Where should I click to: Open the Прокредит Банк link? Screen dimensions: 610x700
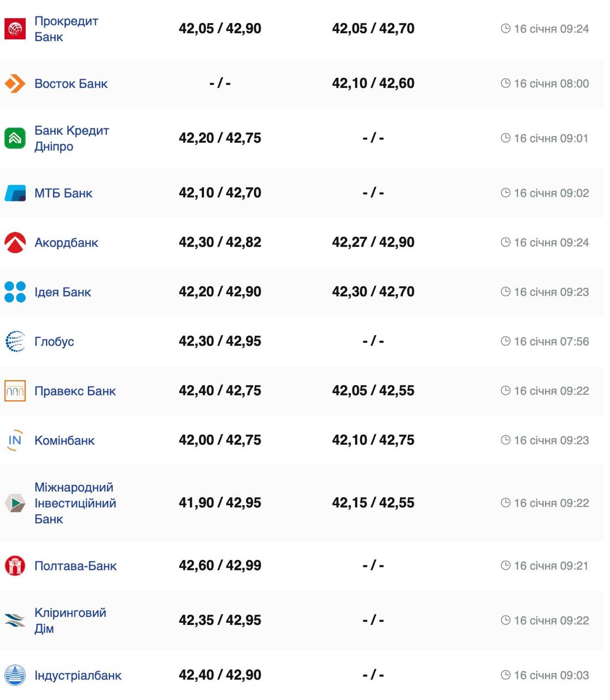coord(66,29)
